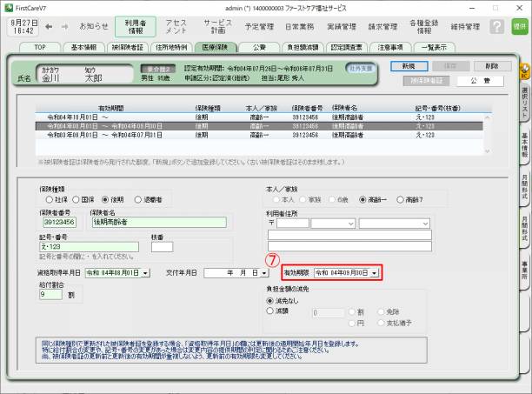The width and height of the screenshot is (532, 394).
Task: Select the 減額 burden reduction radio button
Action: pos(271,309)
